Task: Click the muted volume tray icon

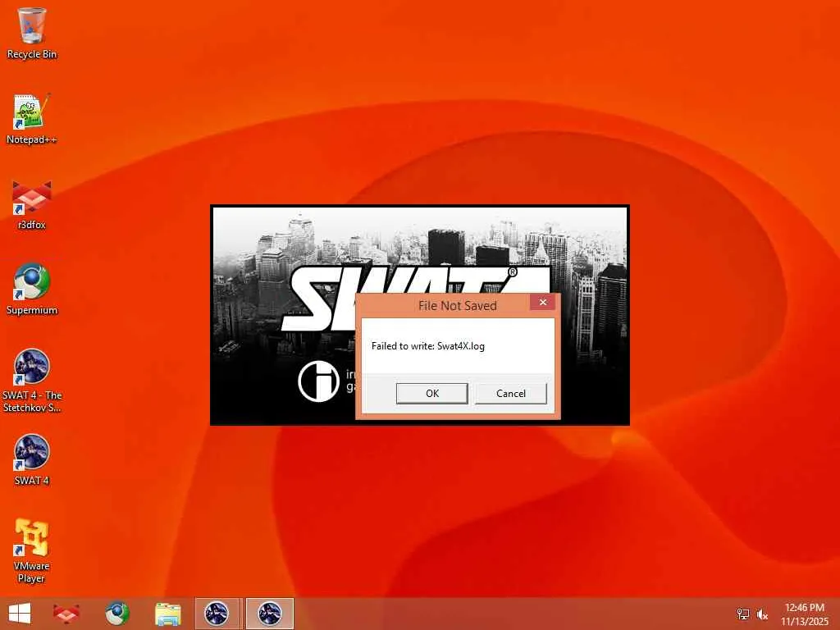Action: point(762,614)
